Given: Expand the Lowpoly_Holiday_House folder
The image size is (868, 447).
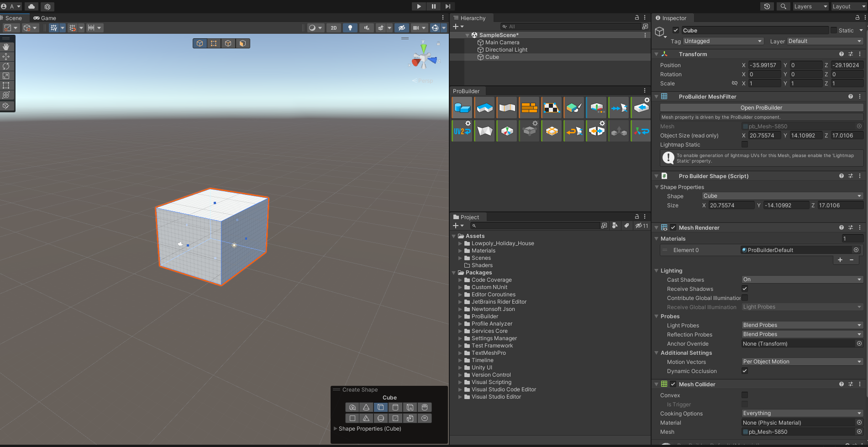Looking at the screenshot, I should 460,243.
